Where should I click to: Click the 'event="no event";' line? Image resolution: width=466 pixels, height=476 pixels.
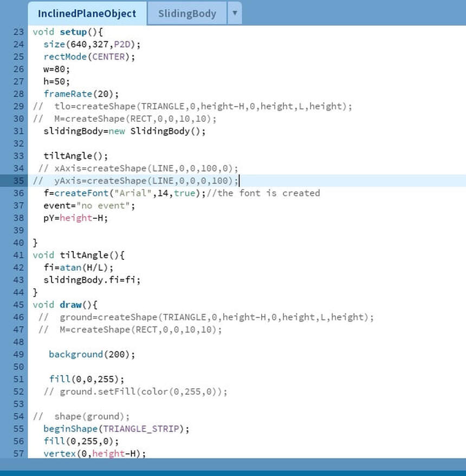89,206
